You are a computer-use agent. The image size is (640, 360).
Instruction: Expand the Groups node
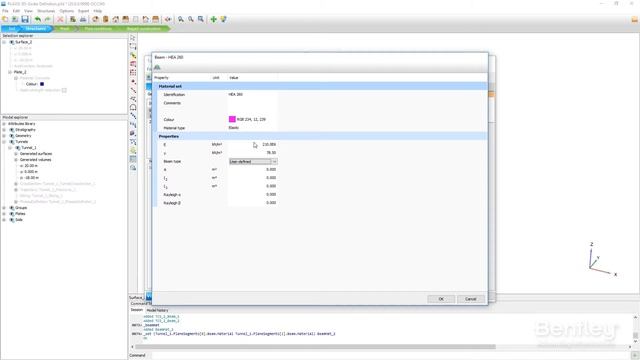click(x=4, y=208)
